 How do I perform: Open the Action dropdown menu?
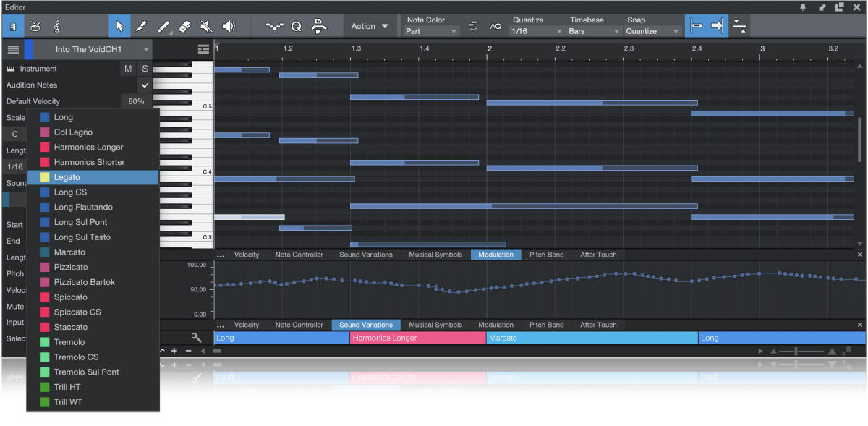370,26
